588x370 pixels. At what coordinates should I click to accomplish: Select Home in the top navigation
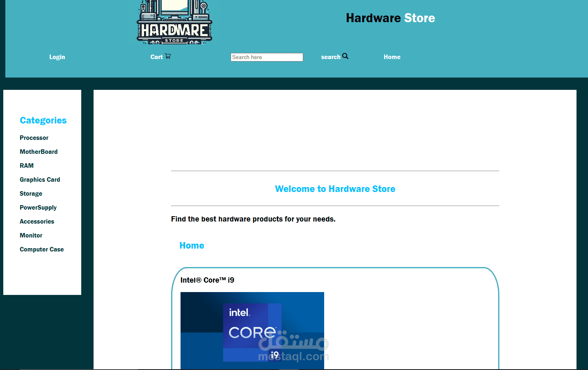click(392, 57)
